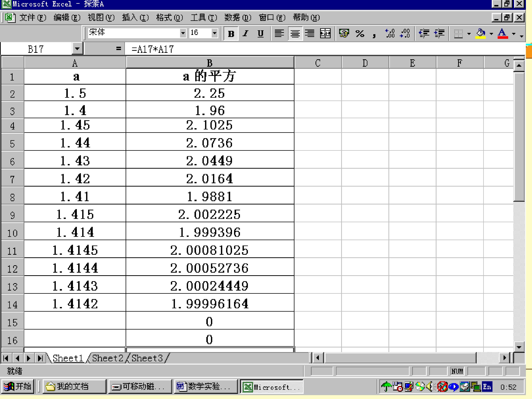Open the 格式(O) menu

[x=170, y=18]
